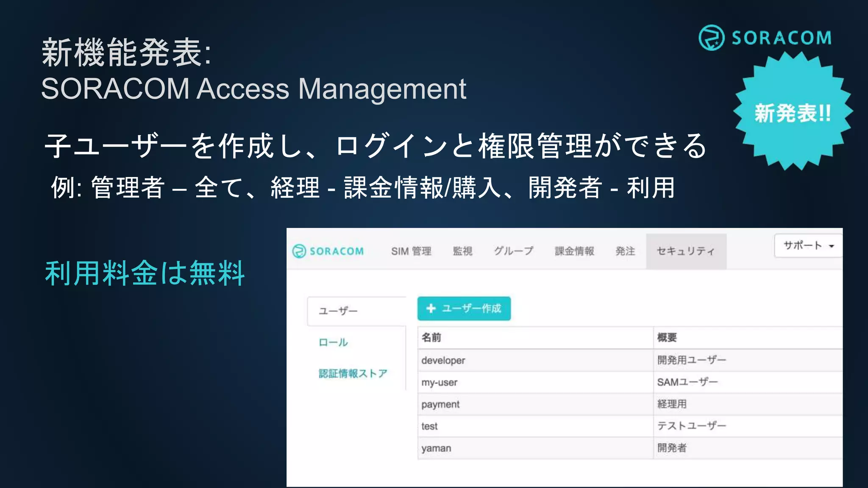Select the test user row
Viewport: 868px width, 488px height.
[630, 426]
